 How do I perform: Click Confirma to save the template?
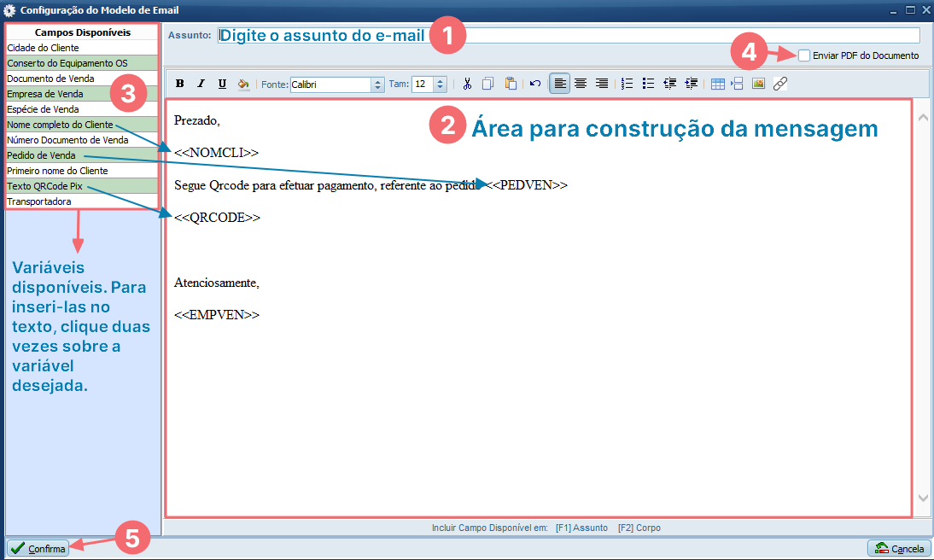click(x=38, y=549)
